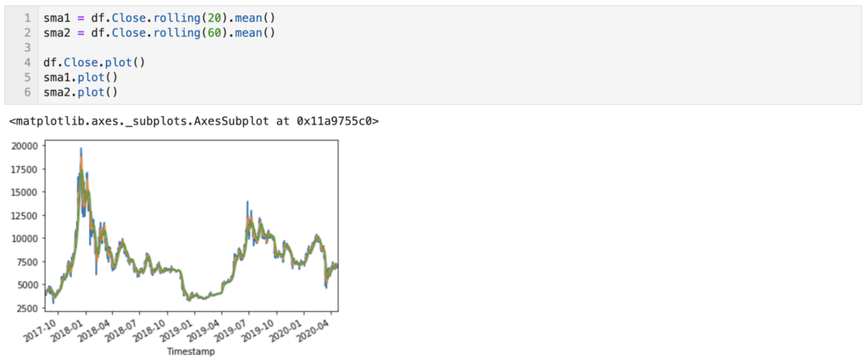Click the sma2.plot() code line
The width and height of the screenshot is (868, 360).
click(81, 91)
